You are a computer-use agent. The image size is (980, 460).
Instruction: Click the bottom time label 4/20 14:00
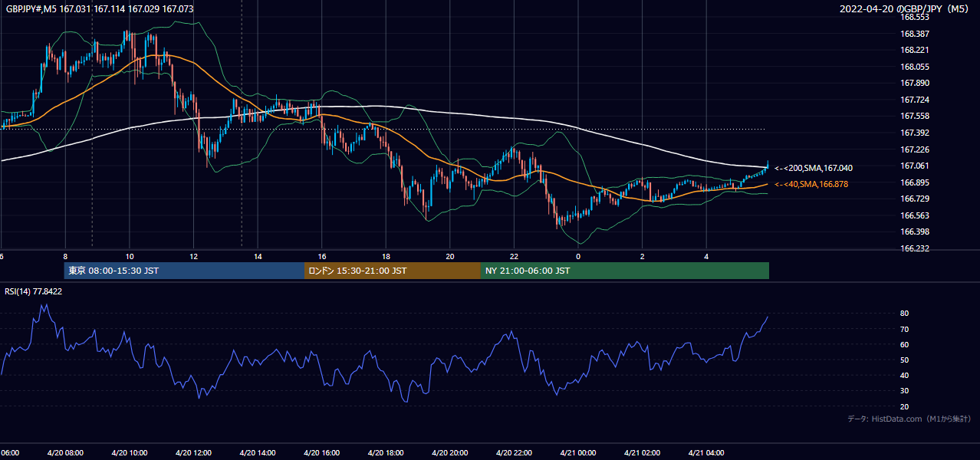(x=258, y=452)
